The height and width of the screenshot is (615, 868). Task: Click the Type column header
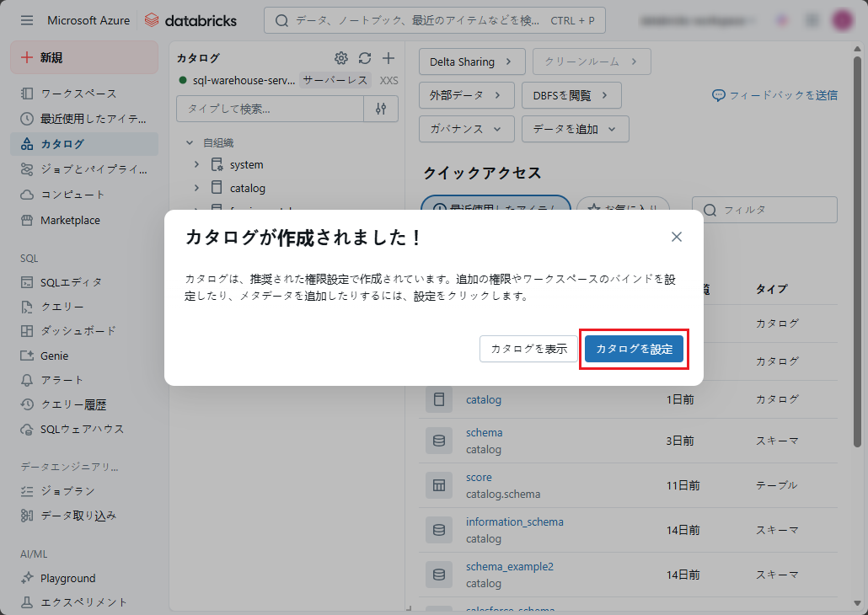[x=771, y=289]
